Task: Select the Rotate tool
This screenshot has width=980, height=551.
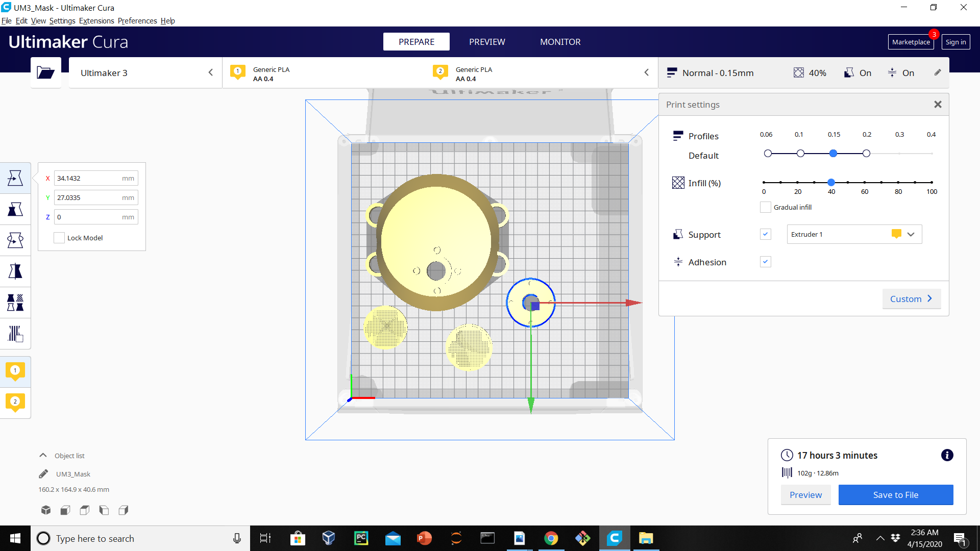Action: click(x=15, y=240)
